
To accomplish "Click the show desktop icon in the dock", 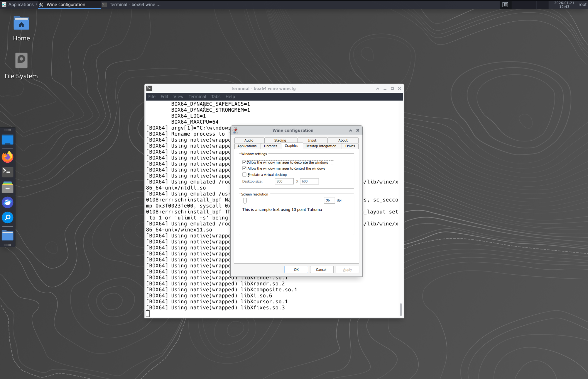I will (x=8, y=140).
